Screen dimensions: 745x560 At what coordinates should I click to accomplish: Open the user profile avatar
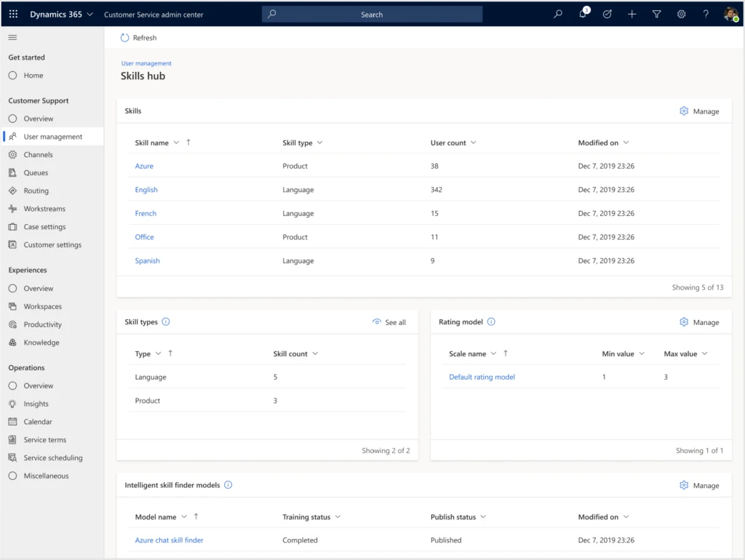coord(731,15)
